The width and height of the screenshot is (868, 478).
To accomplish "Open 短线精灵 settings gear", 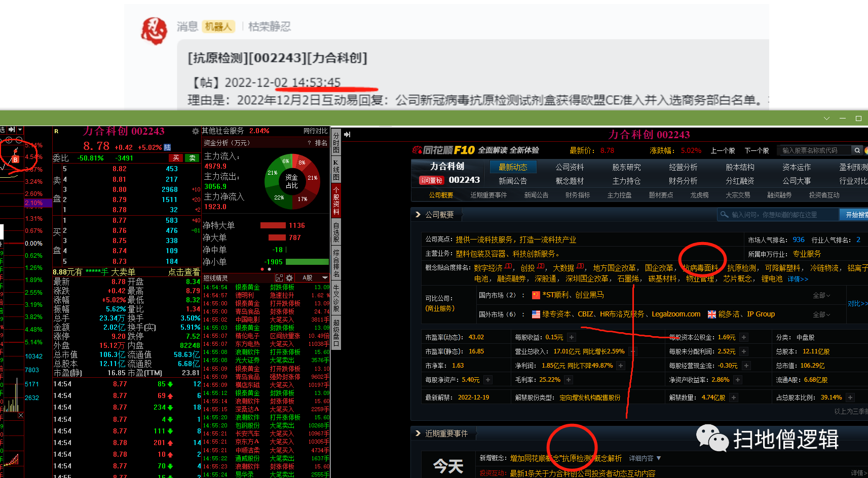I will (289, 278).
